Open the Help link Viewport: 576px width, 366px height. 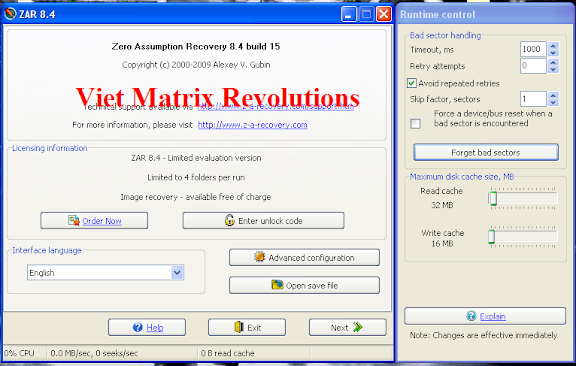(x=155, y=327)
